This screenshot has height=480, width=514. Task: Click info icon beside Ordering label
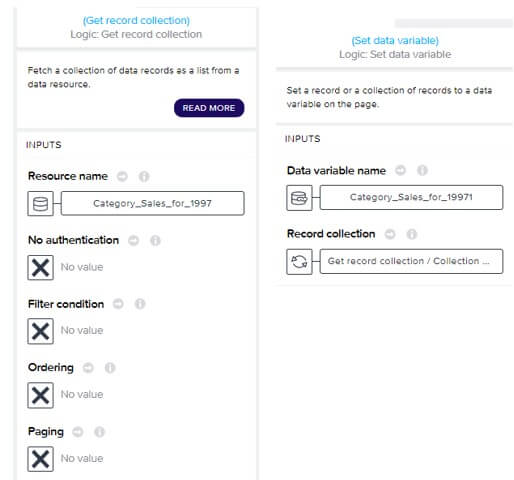[x=110, y=368]
